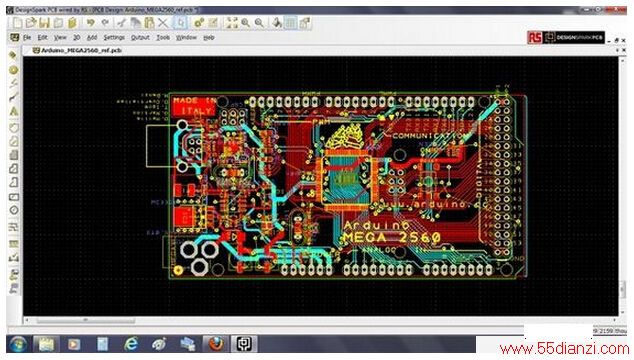Open the Output menu
634x360 pixels.
[x=140, y=38]
